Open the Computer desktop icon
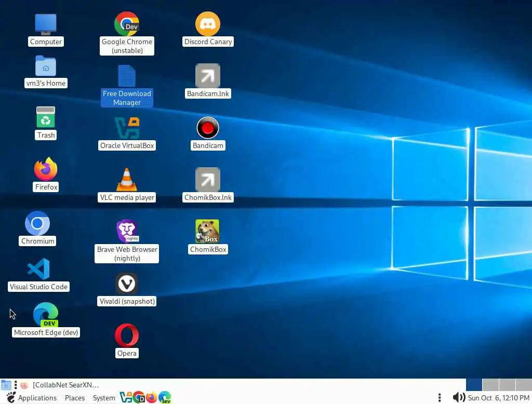Viewport: 532px width, 404px height. point(46,24)
